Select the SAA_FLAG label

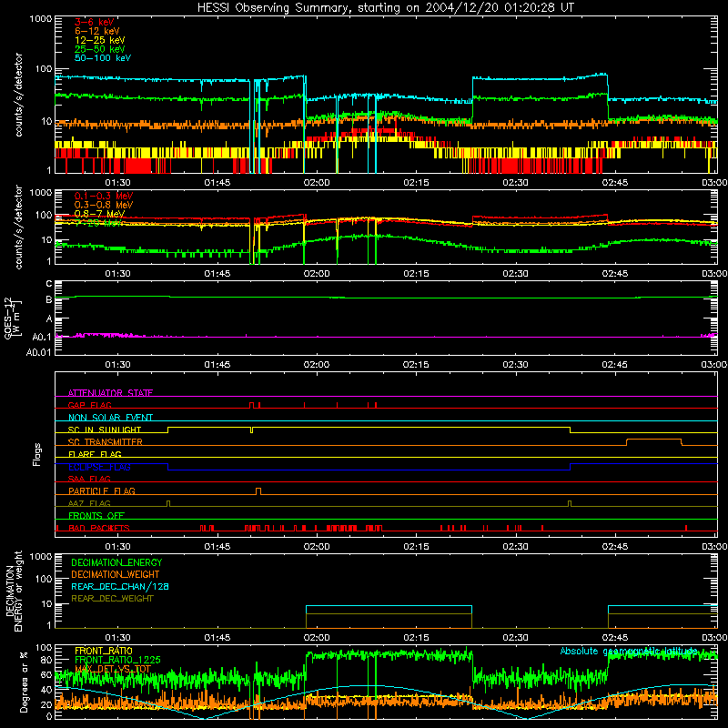tap(89, 479)
